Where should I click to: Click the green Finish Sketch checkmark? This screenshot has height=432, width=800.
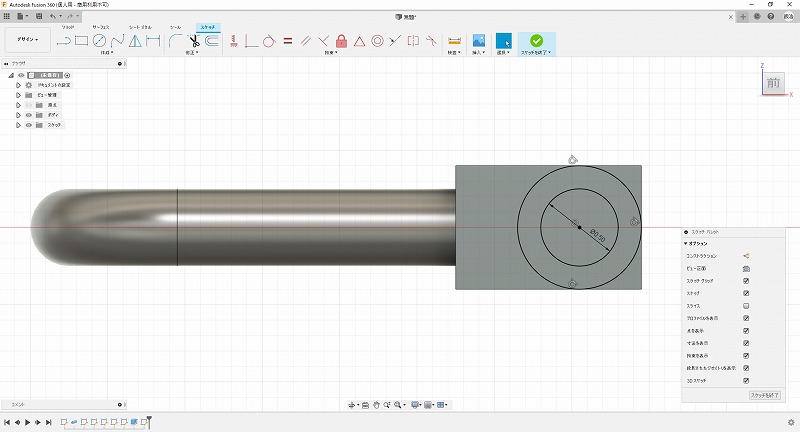click(537, 41)
